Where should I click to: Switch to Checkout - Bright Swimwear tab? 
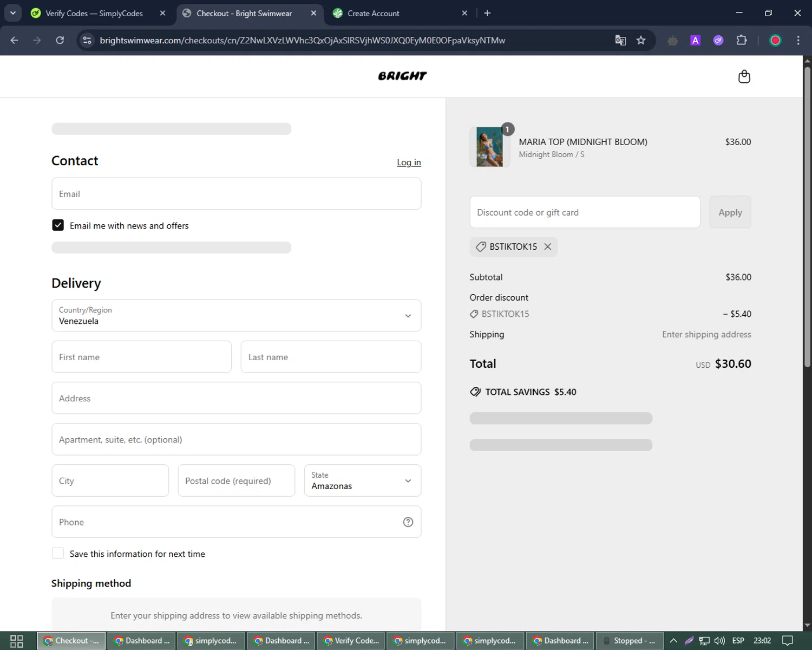pyautogui.click(x=250, y=13)
